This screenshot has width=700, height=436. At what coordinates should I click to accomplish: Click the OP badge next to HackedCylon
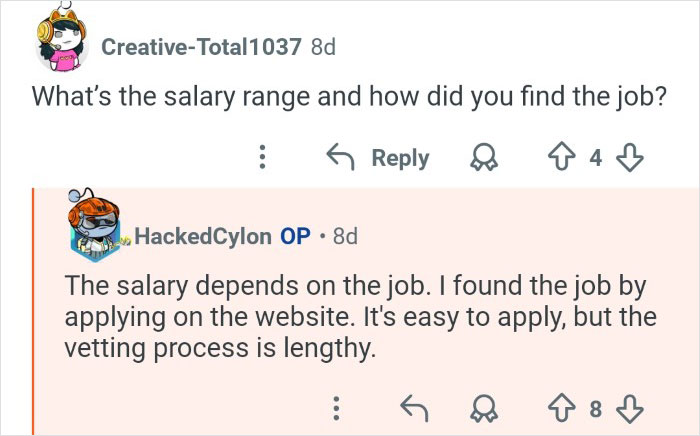pyautogui.click(x=295, y=236)
